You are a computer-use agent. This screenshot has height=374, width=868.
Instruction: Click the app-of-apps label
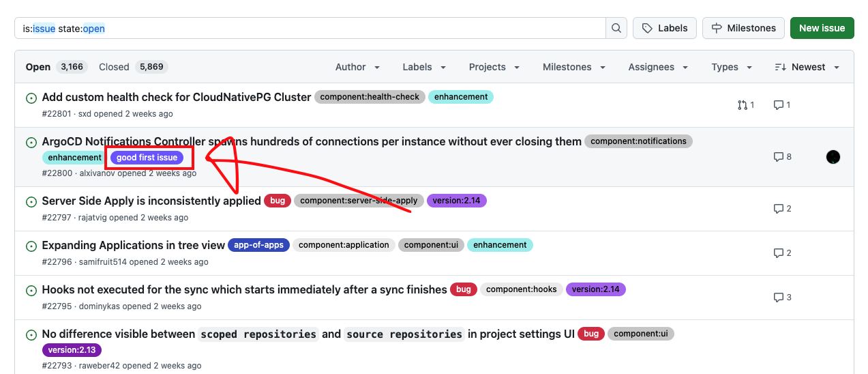258,245
